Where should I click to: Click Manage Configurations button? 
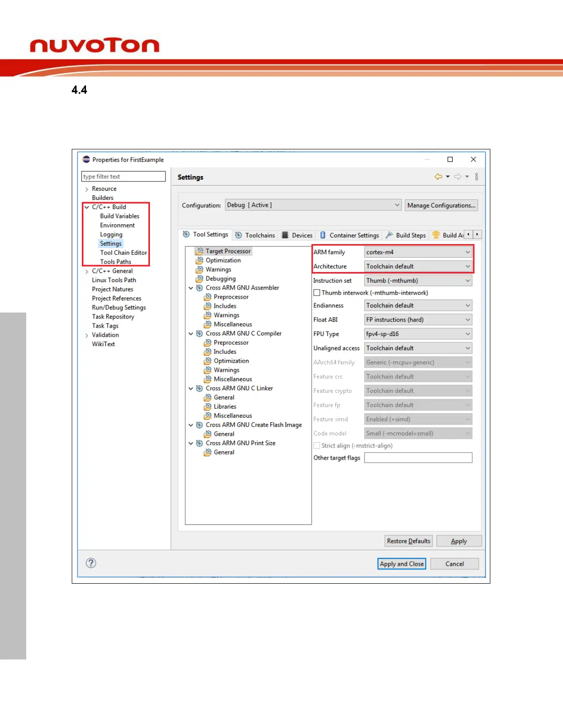click(x=441, y=205)
